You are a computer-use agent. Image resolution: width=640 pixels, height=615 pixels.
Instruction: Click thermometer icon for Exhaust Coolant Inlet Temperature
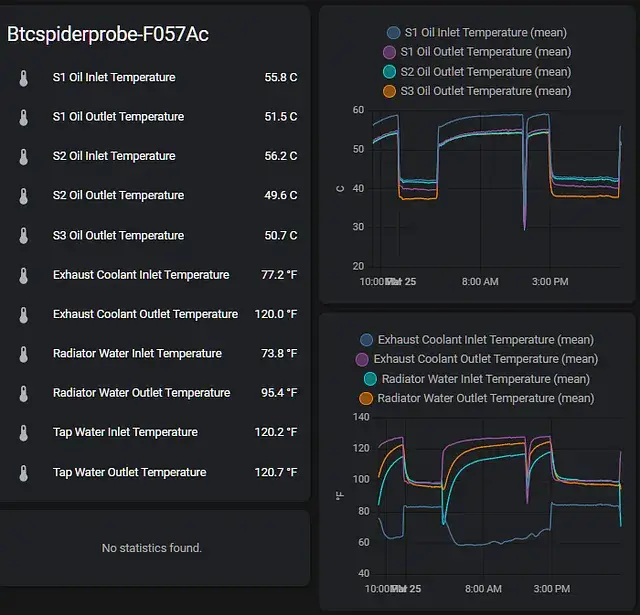[x=23, y=275]
